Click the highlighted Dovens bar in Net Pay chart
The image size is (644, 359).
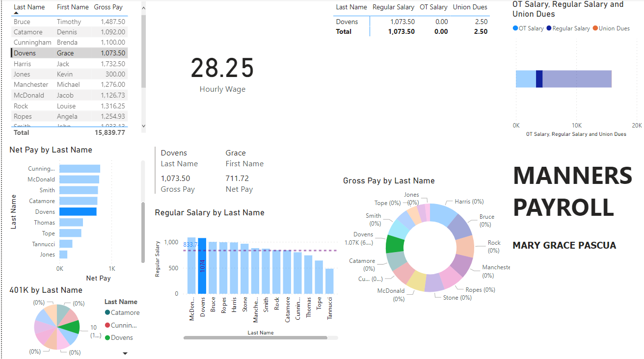(78, 212)
